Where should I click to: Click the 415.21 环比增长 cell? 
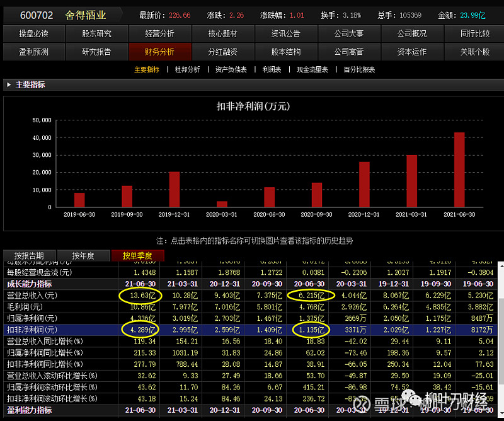pyautogui.click(x=314, y=387)
